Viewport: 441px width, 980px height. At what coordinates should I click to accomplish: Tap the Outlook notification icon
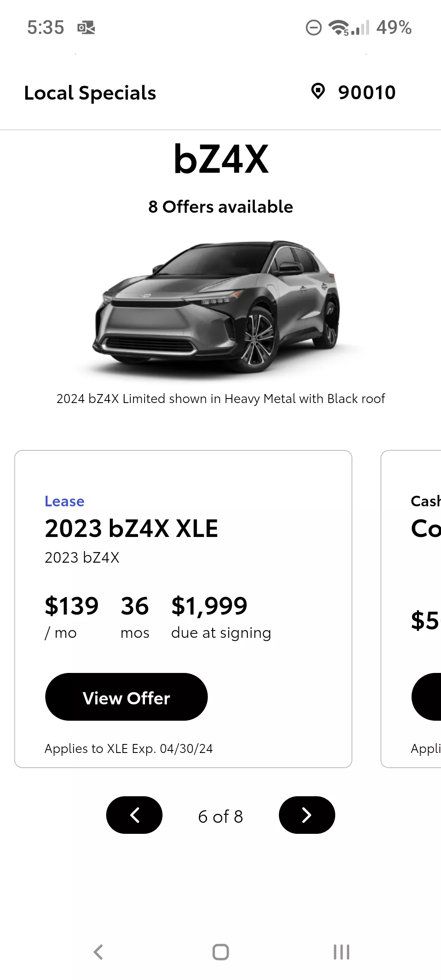(x=86, y=28)
